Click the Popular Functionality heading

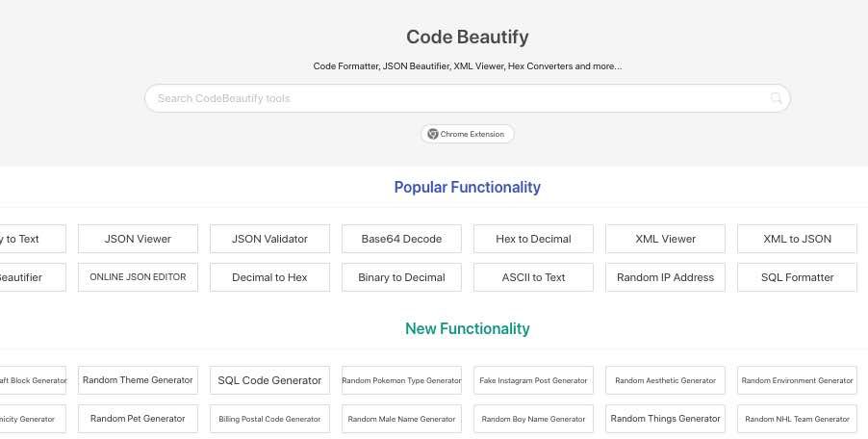coord(468,187)
